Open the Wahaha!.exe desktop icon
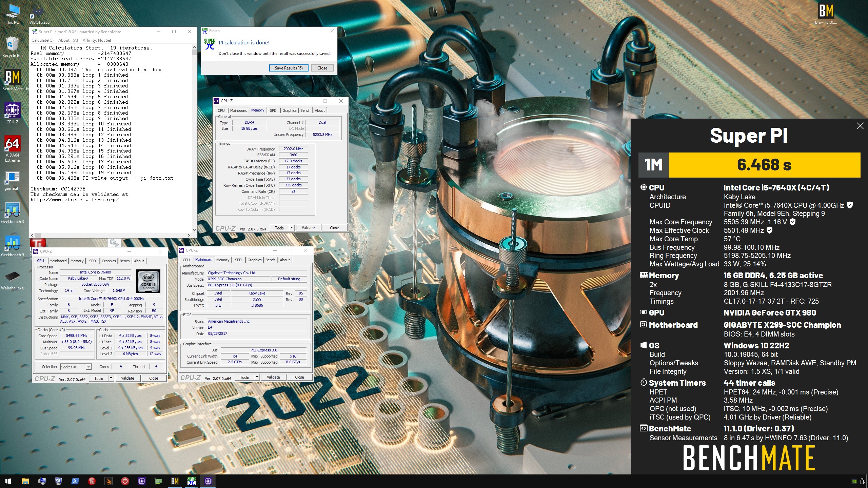This screenshot has height=488, width=868. (12, 280)
